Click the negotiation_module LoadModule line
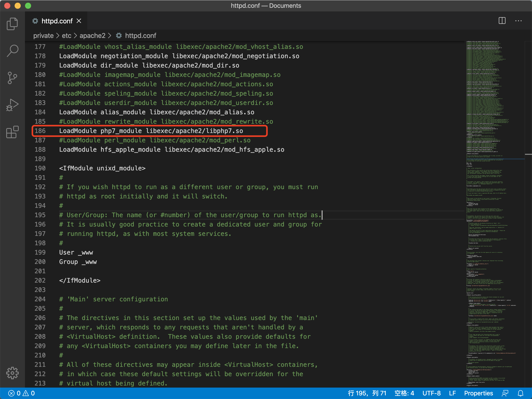This screenshot has width=532, height=399. pos(179,56)
